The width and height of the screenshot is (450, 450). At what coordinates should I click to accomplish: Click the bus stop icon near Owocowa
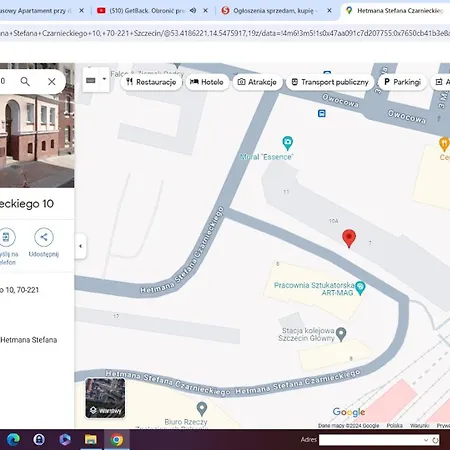(322, 114)
